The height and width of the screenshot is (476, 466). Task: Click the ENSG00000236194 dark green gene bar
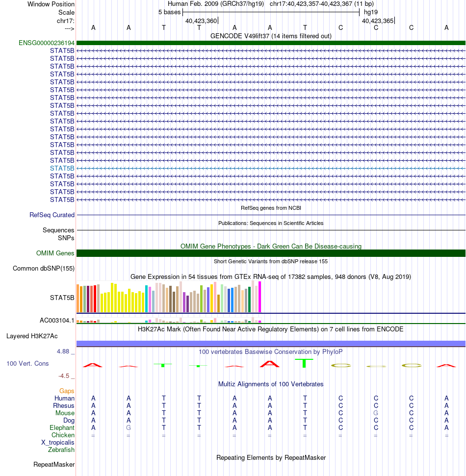coord(271,43)
